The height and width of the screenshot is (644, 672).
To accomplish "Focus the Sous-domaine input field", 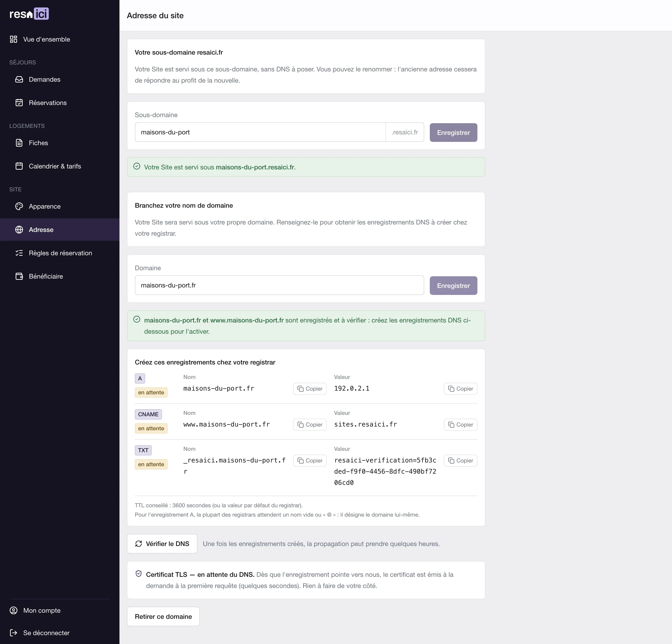I will 260,132.
